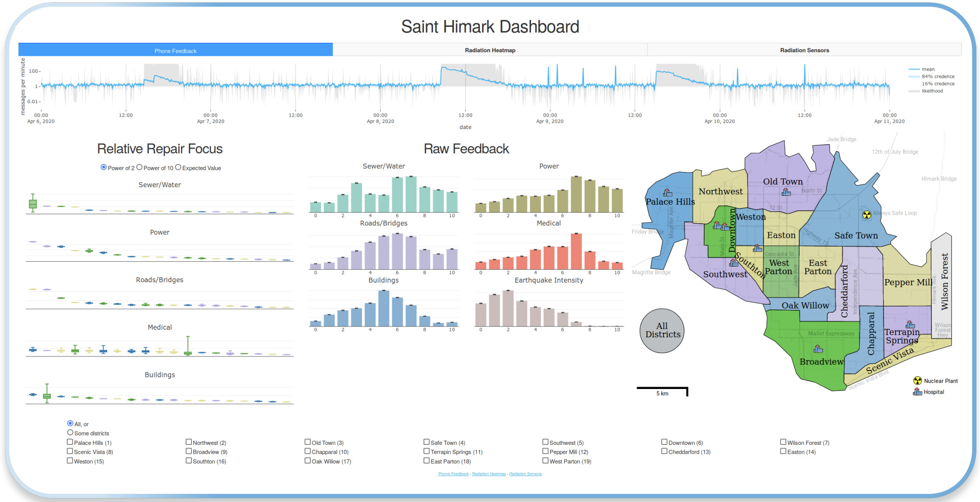
Task: Select the 'All, or' radio option
Action: pos(70,423)
